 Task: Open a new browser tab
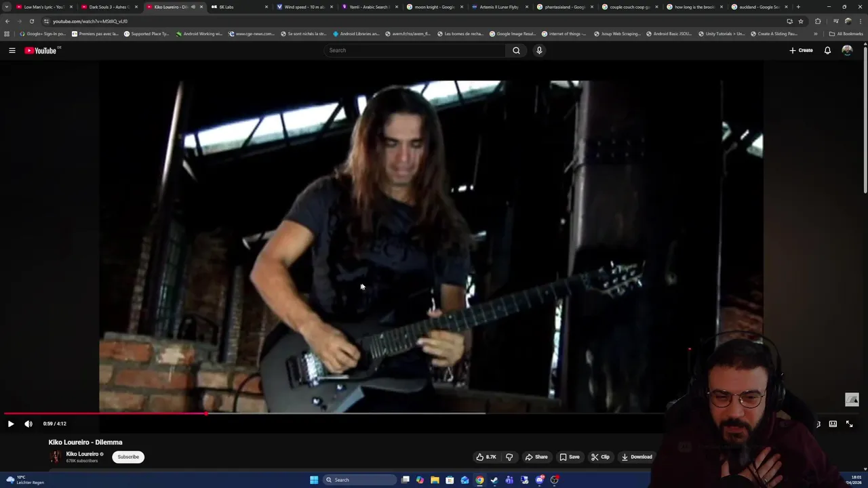[798, 7]
